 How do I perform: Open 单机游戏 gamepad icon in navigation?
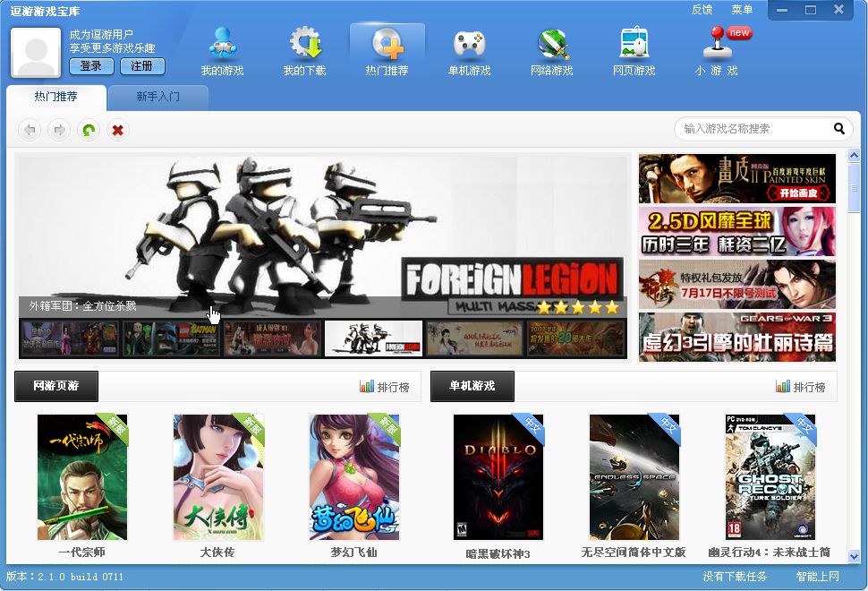tap(470, 52)
